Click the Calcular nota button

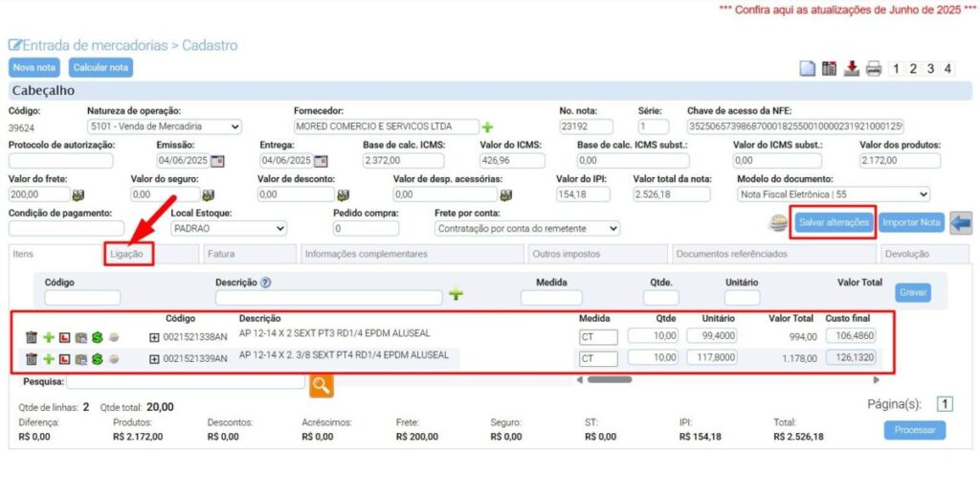coord(100,68)
